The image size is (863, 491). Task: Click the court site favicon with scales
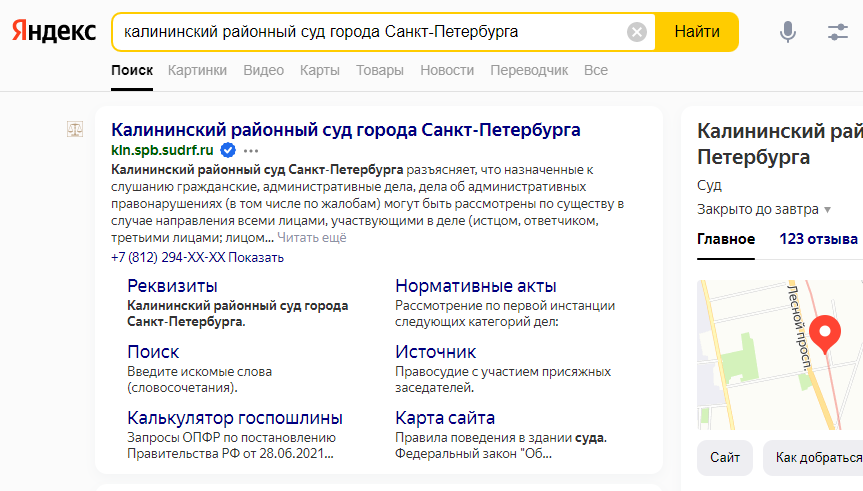75,129
